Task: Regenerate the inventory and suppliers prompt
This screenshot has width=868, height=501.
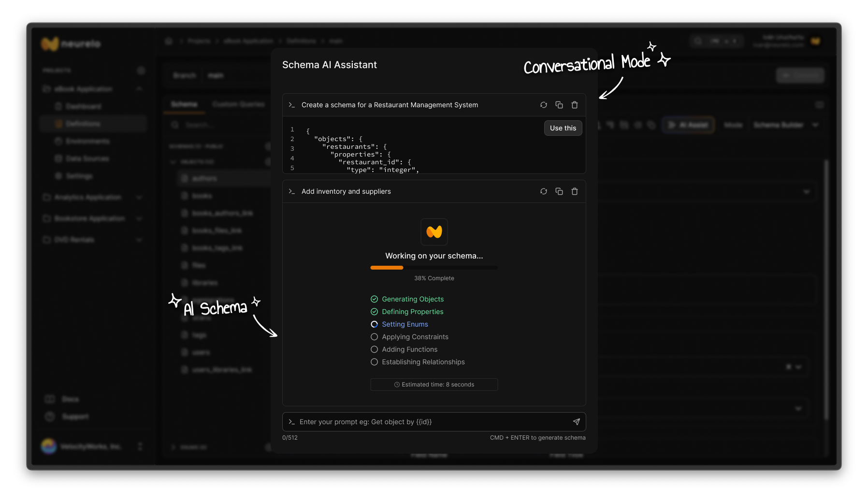Action: coord(544,191)
